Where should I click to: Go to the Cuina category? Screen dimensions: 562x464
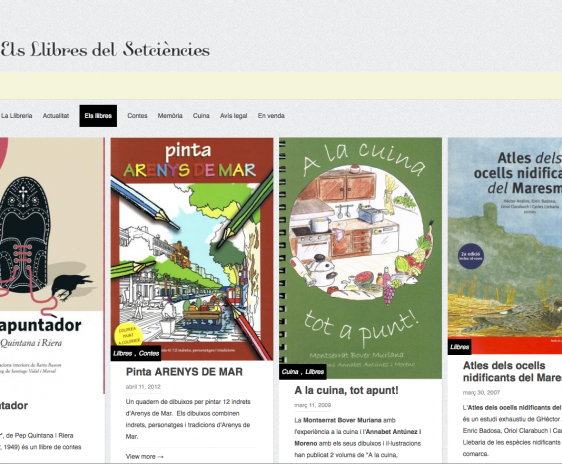tap(201, 116)
